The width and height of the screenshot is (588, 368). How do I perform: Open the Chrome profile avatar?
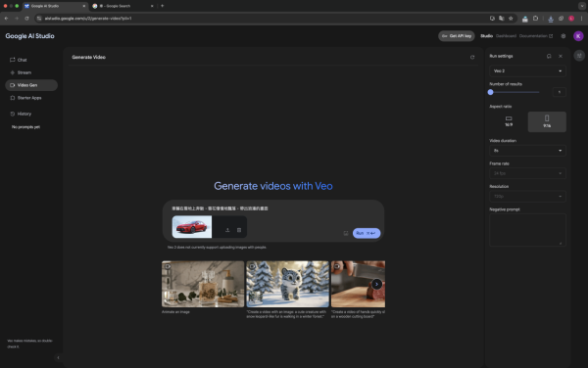(x=571, y=19)
